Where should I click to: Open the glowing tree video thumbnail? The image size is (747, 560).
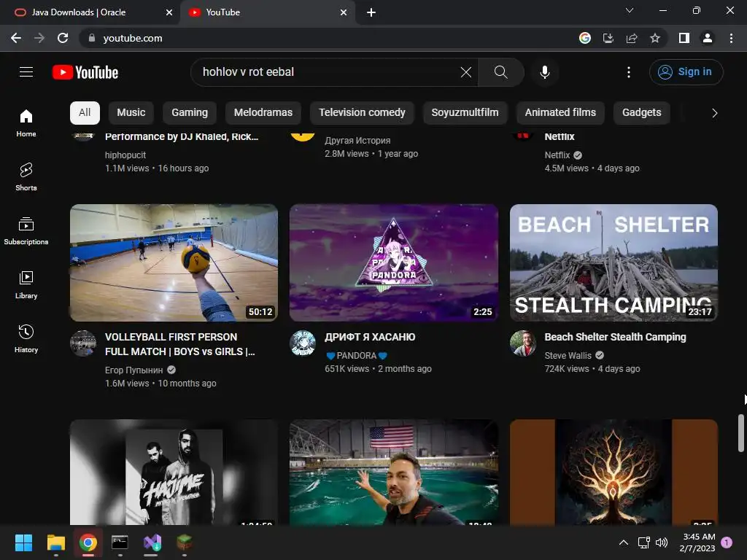click(x=614, y=472)
